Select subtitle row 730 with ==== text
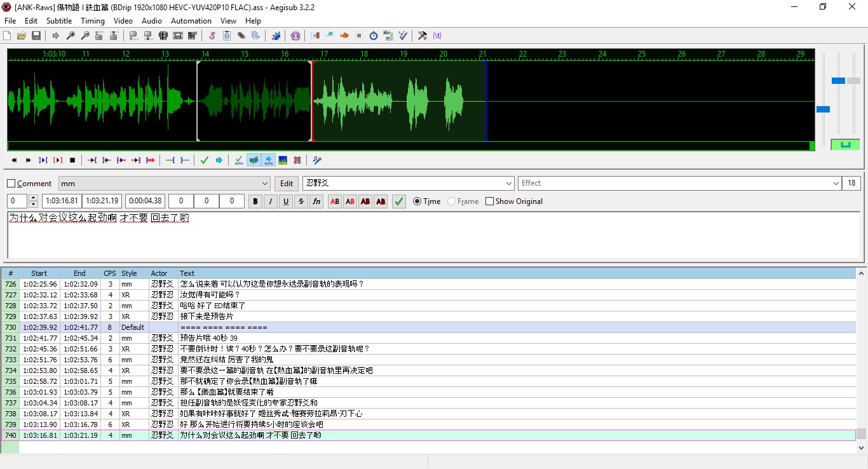The image size is (868, 469). click(x=429, y=327)
